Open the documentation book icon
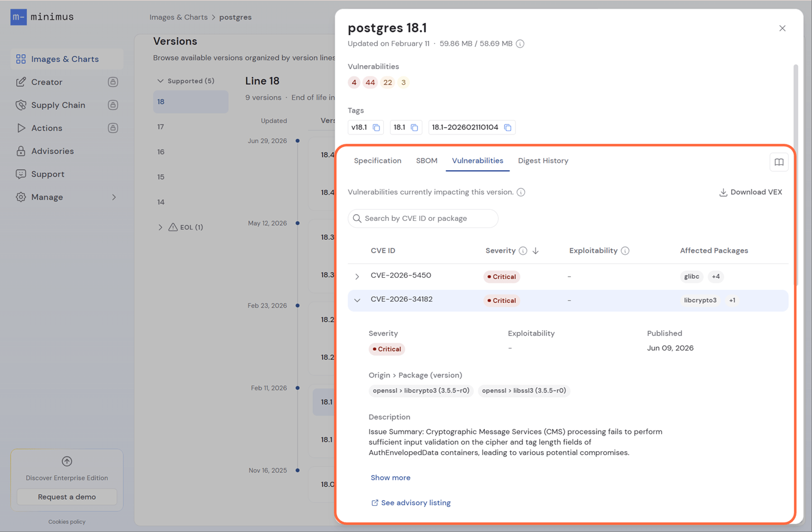Screen dimensions: 812x532 pyautogui.click(x=779, y=162)
